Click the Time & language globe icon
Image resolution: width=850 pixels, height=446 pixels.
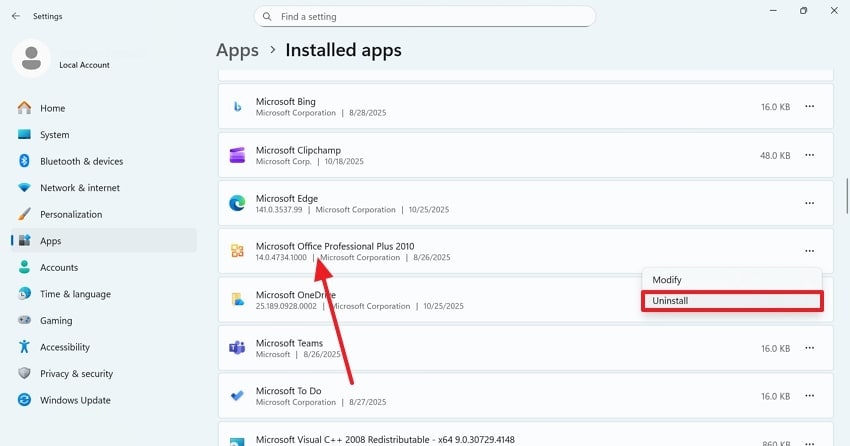24,294
